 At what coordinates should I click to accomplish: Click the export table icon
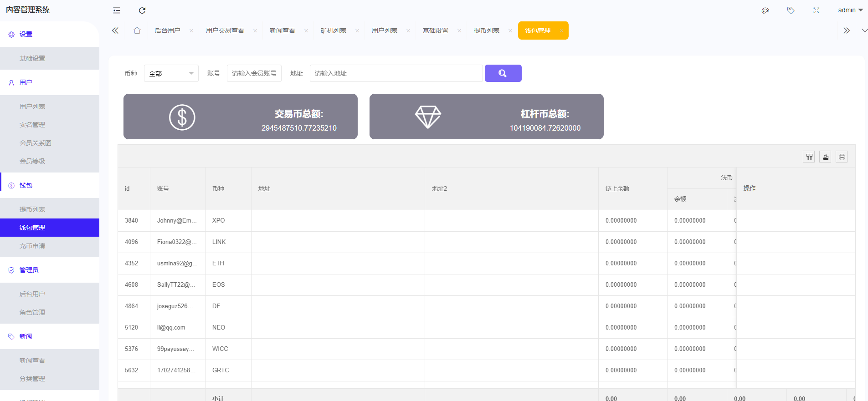[825, 157]
